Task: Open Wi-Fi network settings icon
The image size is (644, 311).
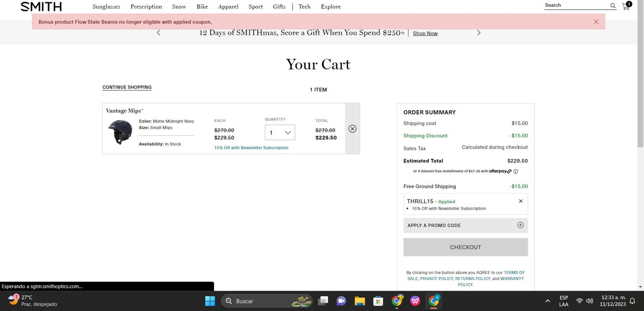Action: click(x=579, y=301)
